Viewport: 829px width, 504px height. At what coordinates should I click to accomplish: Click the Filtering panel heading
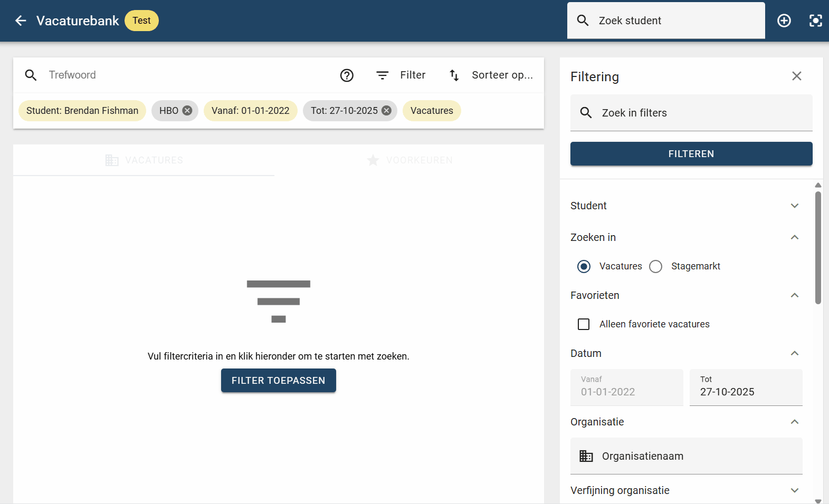click(x=595, y=76)
